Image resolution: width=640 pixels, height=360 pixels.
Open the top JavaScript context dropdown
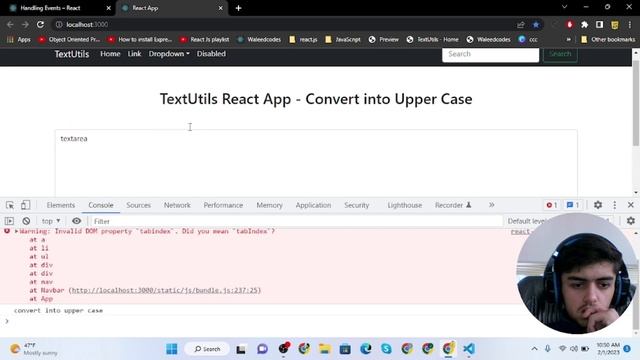point(51,221)
